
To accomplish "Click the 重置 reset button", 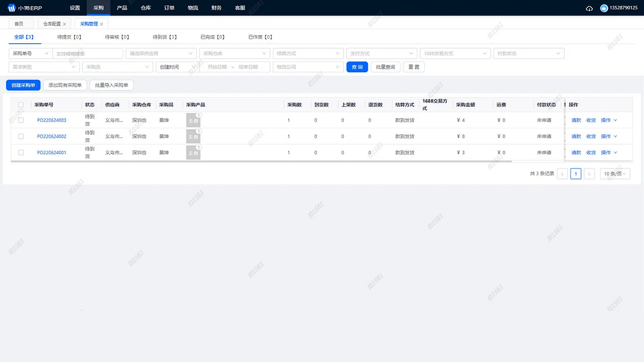I will tap(414, 66).
